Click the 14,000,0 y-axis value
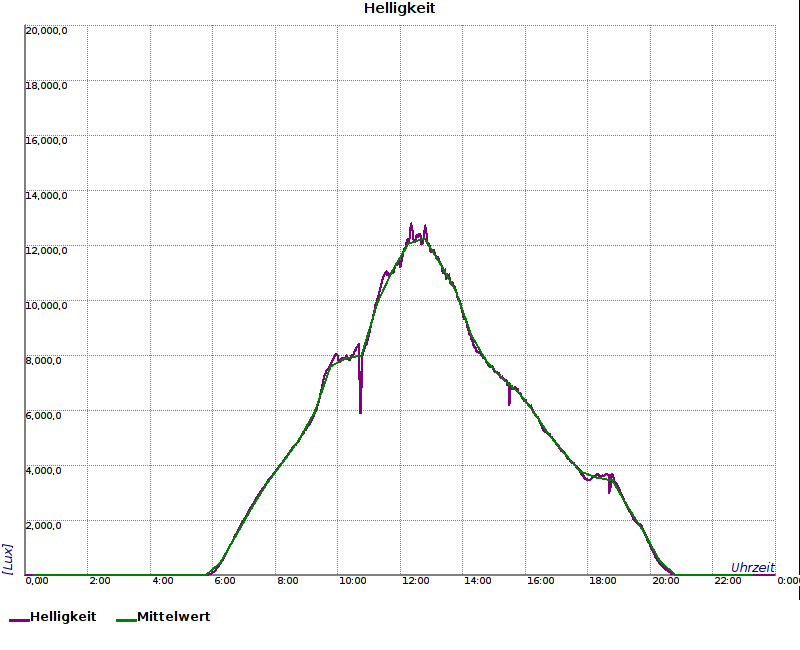This screenshot has height=650, width=800. click(46, 196)
